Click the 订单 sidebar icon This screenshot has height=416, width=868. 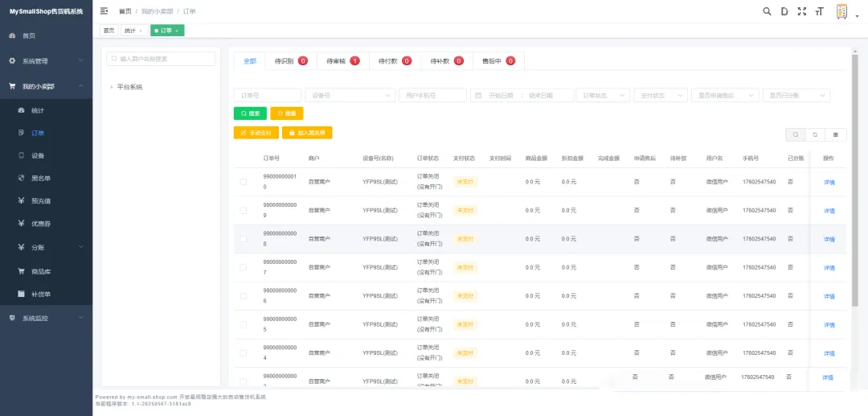point(22,133)
